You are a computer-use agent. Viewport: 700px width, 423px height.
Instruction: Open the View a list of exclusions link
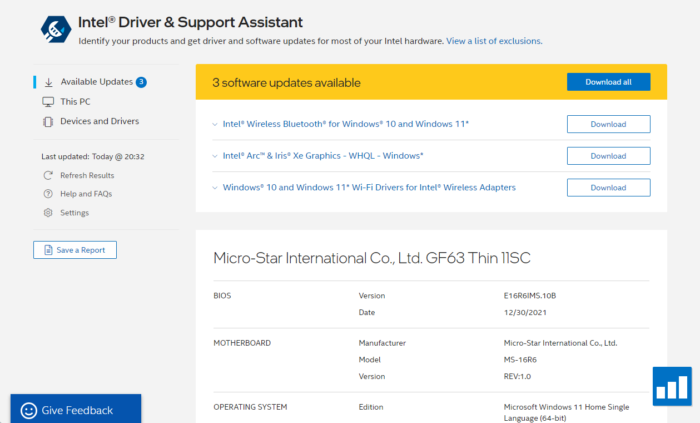pos(494,41)
